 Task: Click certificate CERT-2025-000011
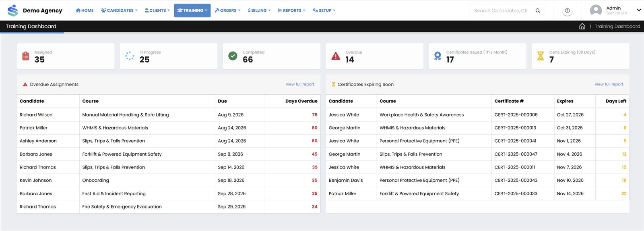[x=515, y=167]
